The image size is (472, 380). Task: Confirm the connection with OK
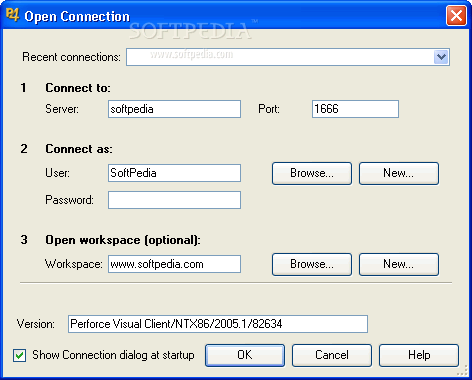245,355
